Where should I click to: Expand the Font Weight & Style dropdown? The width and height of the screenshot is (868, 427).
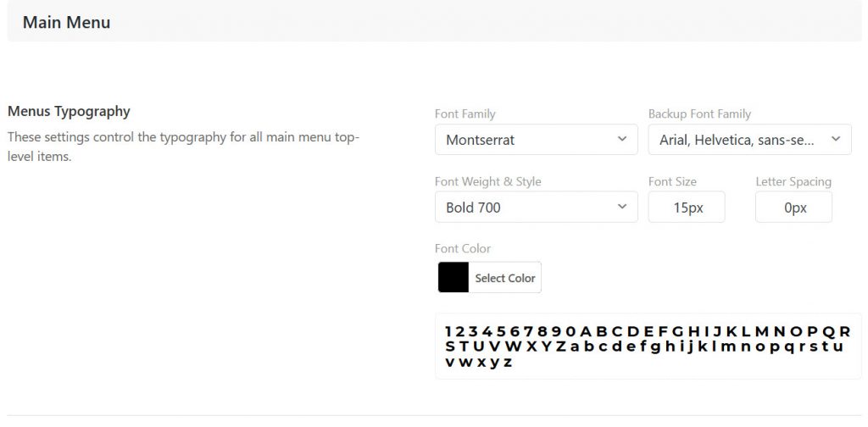pyautogui.click(x=526, y=207)
